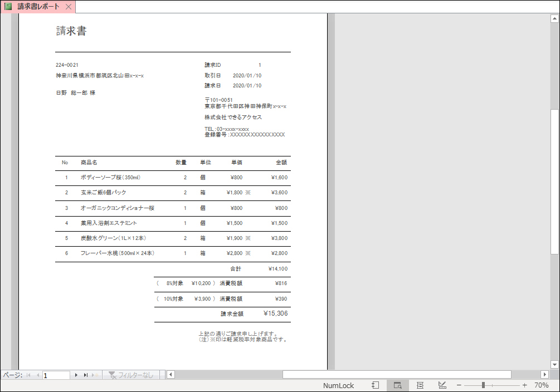Click the 合計 total ¥14,100
This screenshot has width=560, height=392.
tap(278, 269)
